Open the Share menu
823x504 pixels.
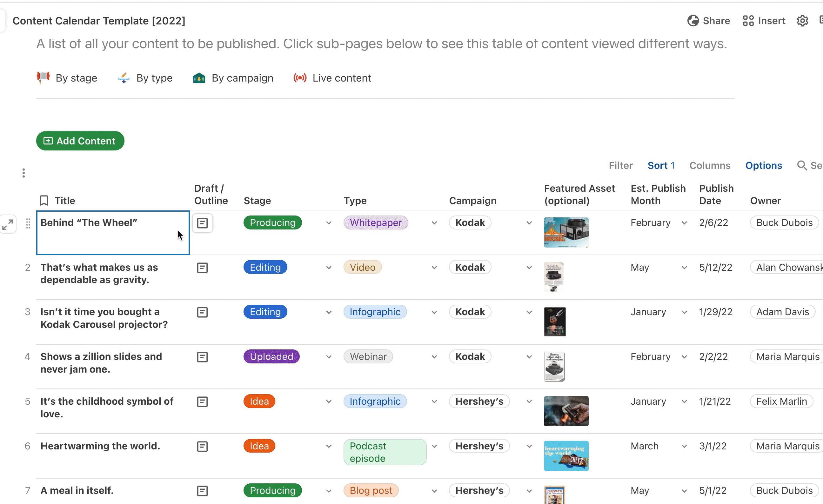pyautogui.click(x=708, y=21)
